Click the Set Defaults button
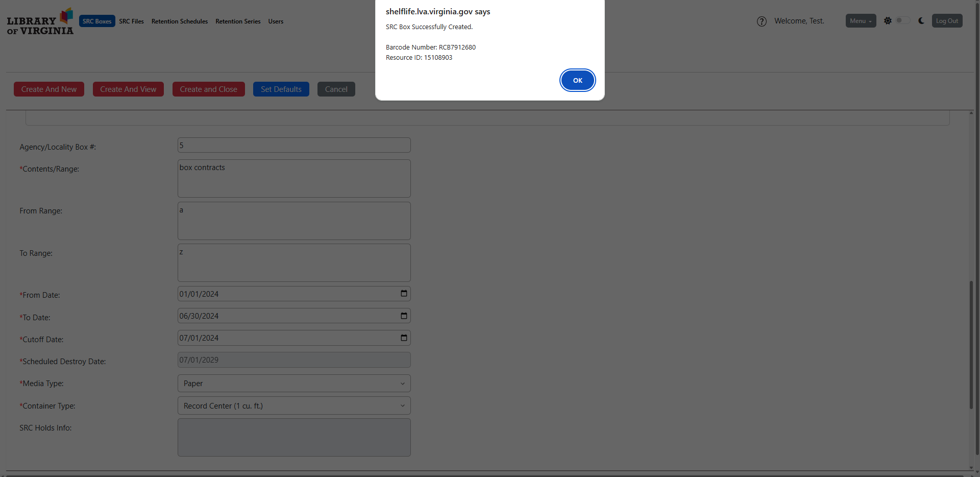Viewport: 980px width, 477px height. [x=281, y=89]
